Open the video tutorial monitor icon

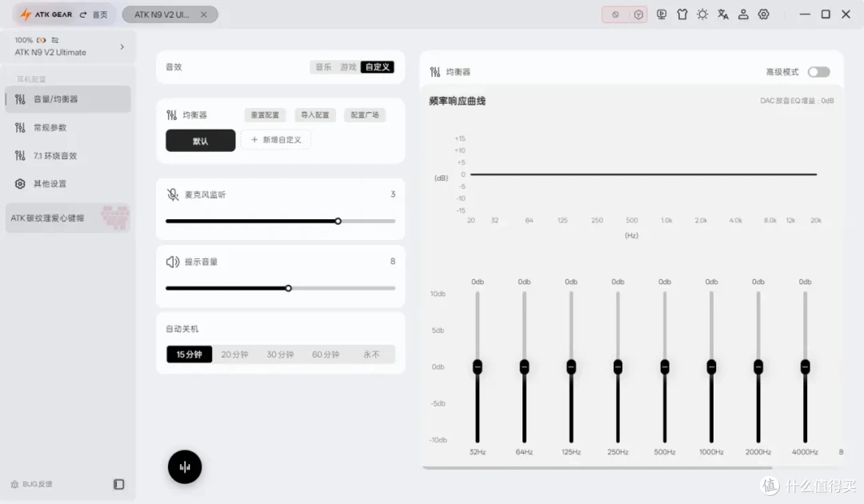[662, 14]
